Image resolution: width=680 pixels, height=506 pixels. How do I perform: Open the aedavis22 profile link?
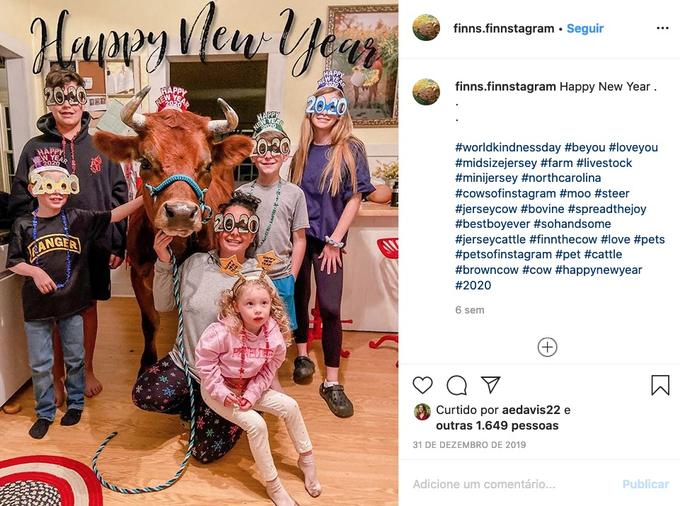click(531, 410)
